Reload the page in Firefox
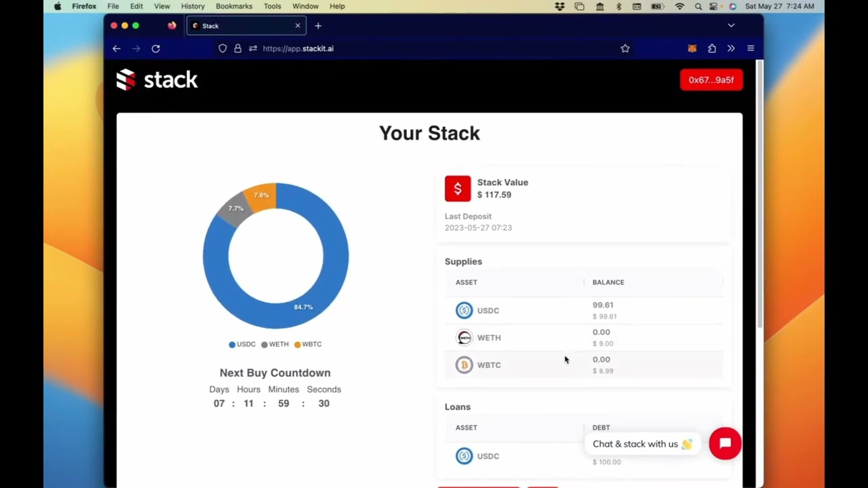The image size is (868, 488). point(155,48)
